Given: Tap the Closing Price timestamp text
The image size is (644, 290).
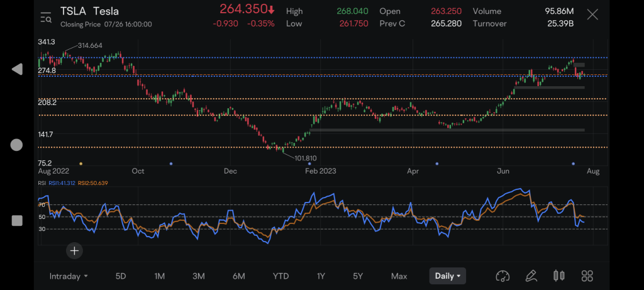Looking at the screenshot, I should [106, 25].
